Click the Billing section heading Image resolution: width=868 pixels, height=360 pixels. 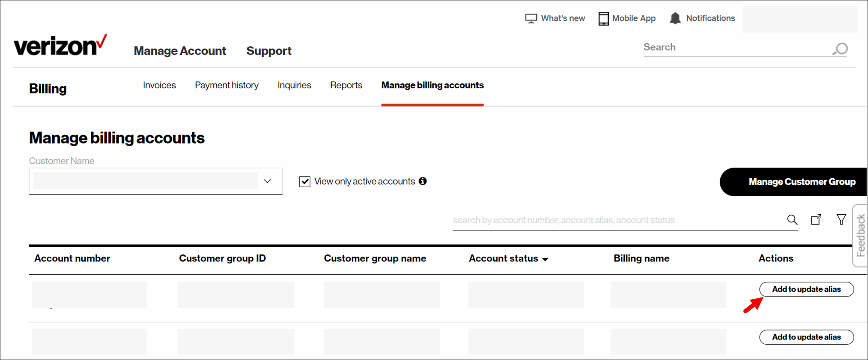tap(48, 89)
